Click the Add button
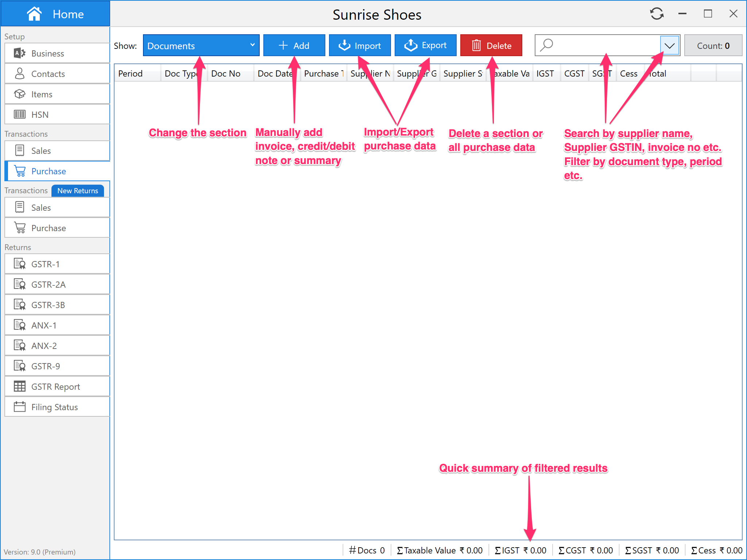This screenshot has width=747, height=560. (x=294, y=46)
